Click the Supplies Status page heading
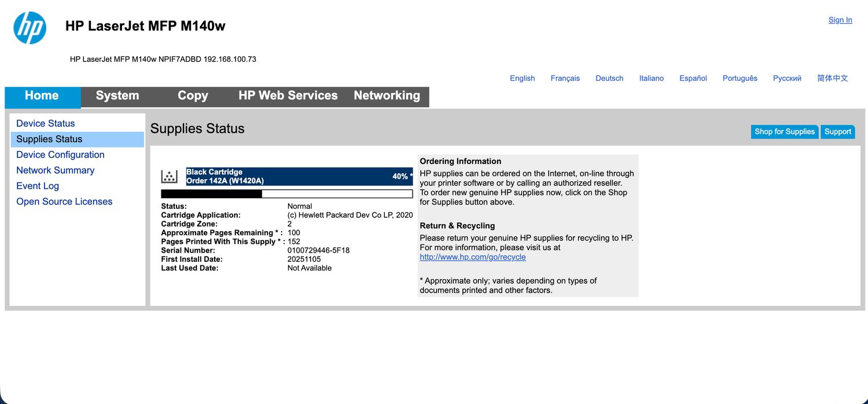The image size is (868, 404). [x=197, y=129]
